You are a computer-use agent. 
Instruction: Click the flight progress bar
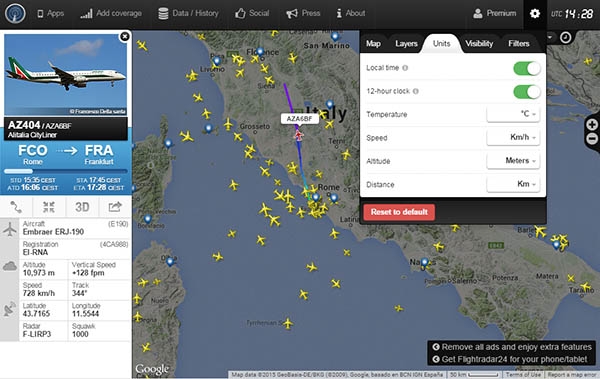[65, 171]
